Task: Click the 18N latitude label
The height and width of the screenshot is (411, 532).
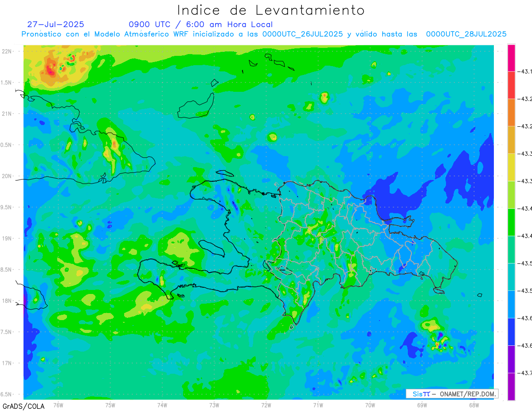Action: (x=7, y=301)
